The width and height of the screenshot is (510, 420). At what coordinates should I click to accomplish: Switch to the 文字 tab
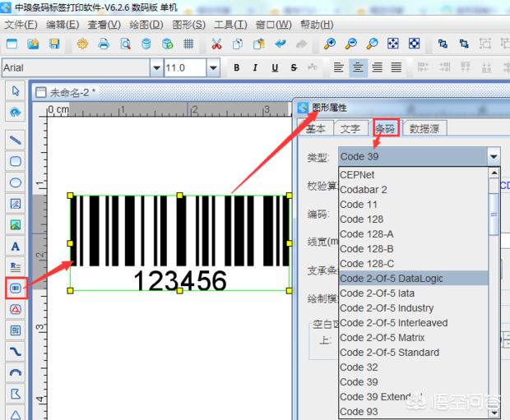pos(350,129)
